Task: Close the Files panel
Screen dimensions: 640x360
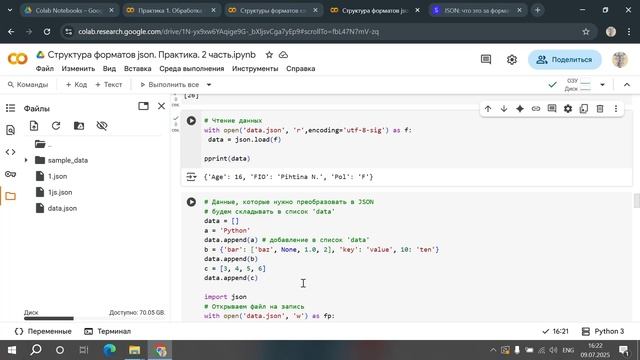Action: coord(161,106)
